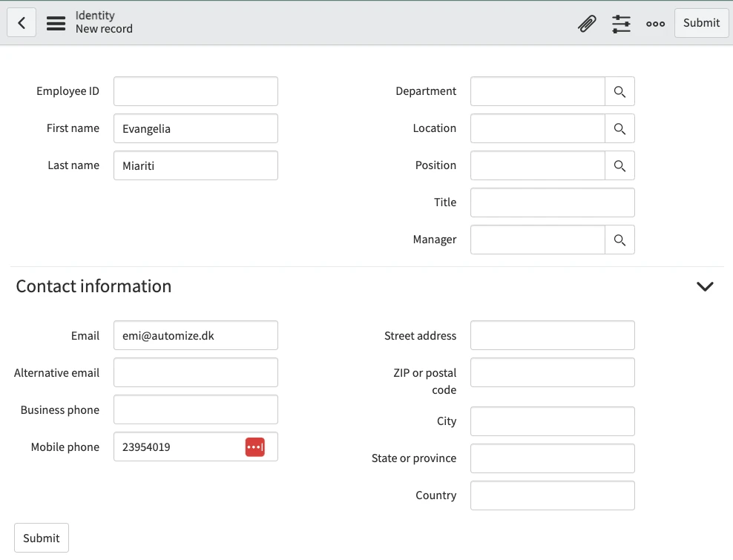Viewport: 733px width, 560px height.
Task: Click into the Country field
Action: [x=552, y=495]
